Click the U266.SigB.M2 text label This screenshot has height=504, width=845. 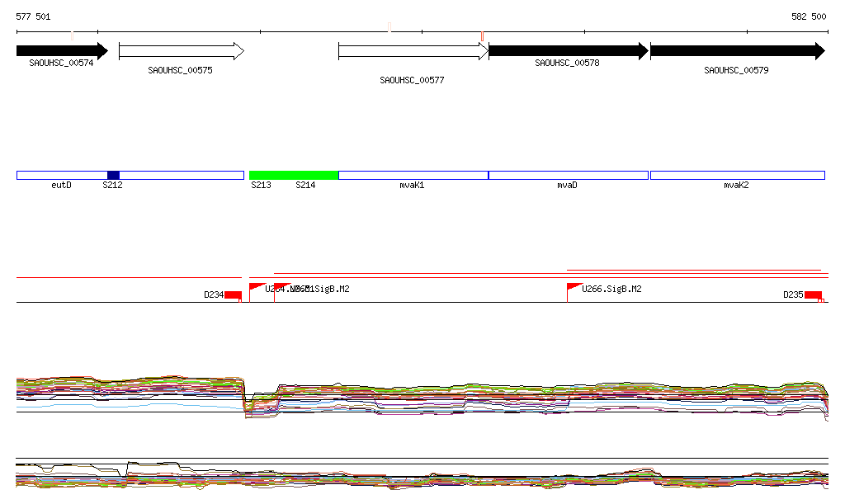pyautogui.click(x=611, y=289)
